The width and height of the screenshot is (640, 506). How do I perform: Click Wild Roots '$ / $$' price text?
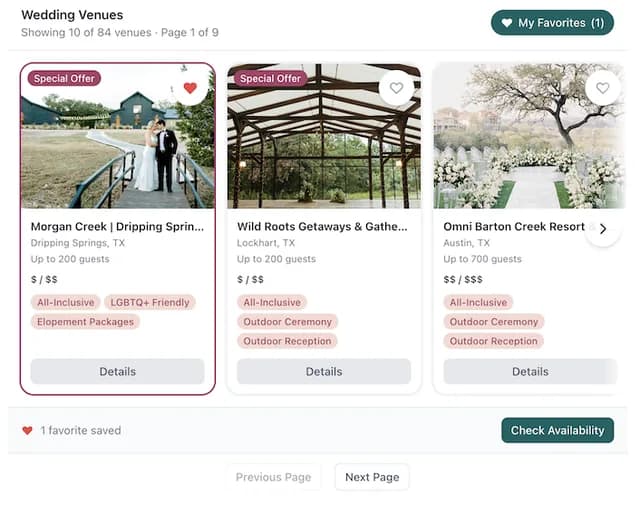[x=250, y=280]
